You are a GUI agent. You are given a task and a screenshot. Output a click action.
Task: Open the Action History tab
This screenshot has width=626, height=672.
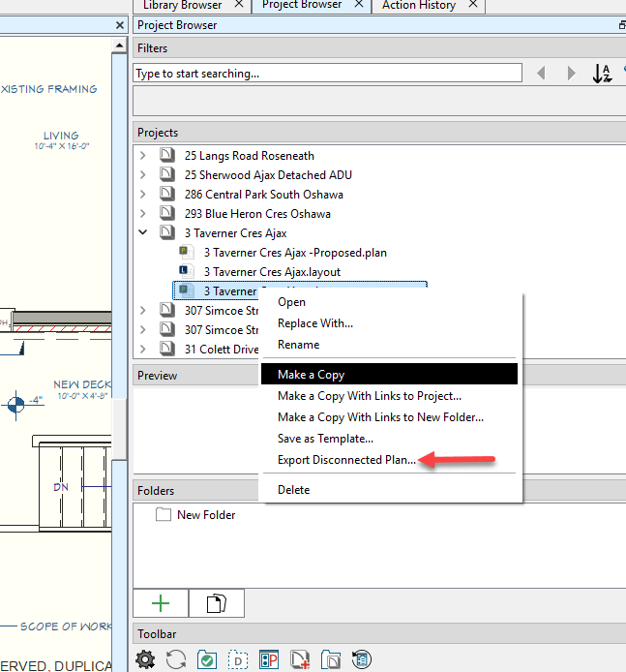pyautogui.click(x=418, y=5)
